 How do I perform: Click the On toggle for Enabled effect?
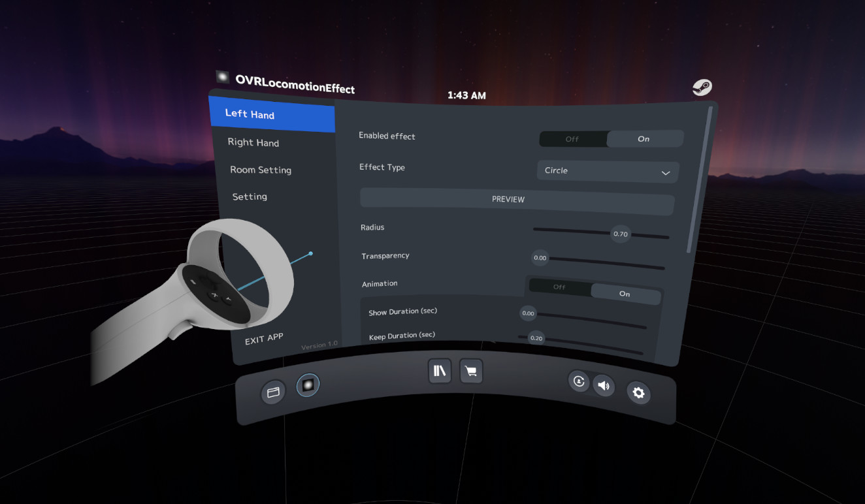tap(643, 138)
